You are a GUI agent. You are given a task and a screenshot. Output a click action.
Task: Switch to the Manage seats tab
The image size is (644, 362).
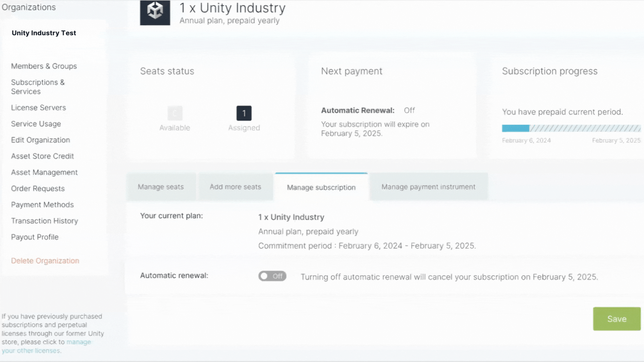[160, 187]
